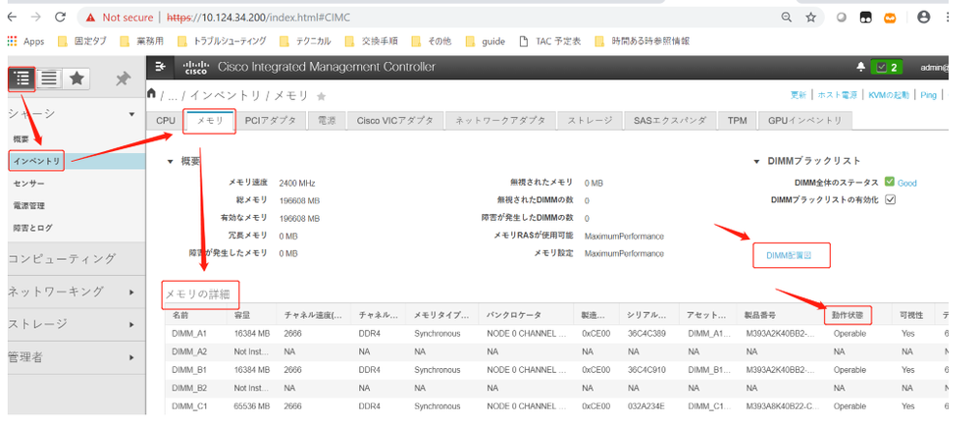Open favorites star in the sidebar
Viewport: 980px width, 428px height.
click(x=77, y=79)
